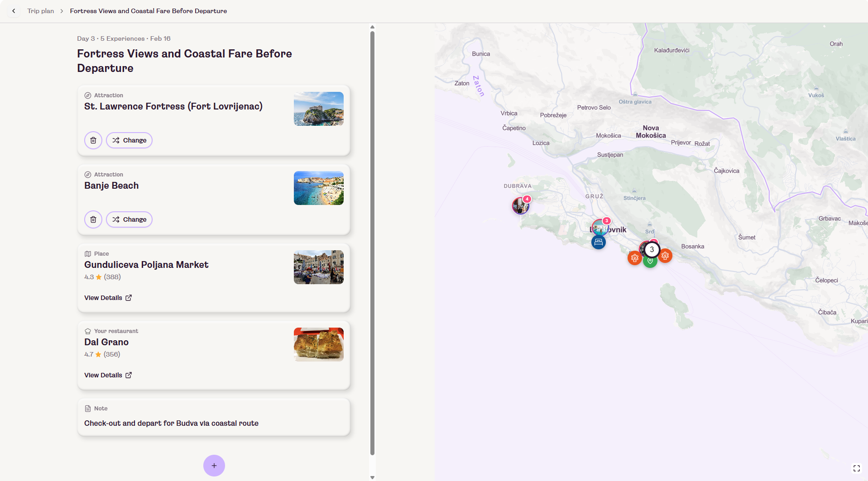Open the Trip plan breadcrumb link
This screenshot has height=481, width=868.
tap(40, 11)
